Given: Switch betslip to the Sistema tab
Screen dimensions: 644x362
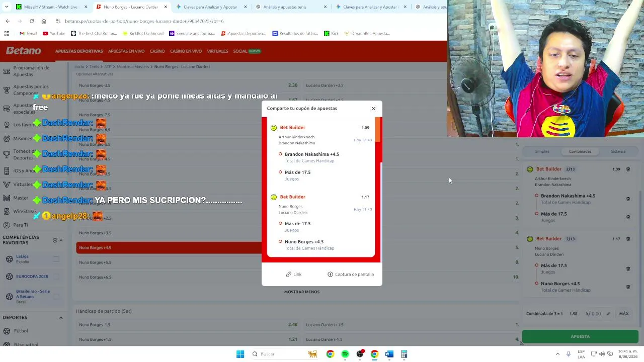Looking at the screenshot, I should coord(618,151).
